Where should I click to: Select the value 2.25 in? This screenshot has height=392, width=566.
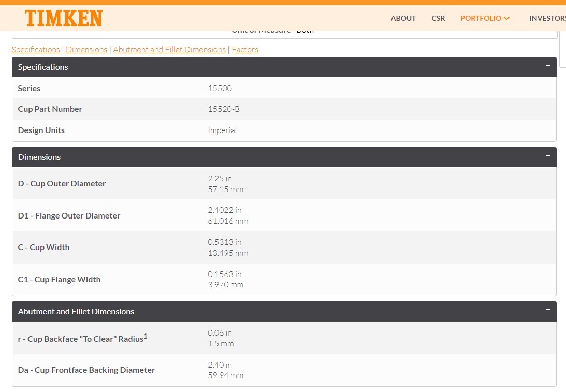click(220, 178)
